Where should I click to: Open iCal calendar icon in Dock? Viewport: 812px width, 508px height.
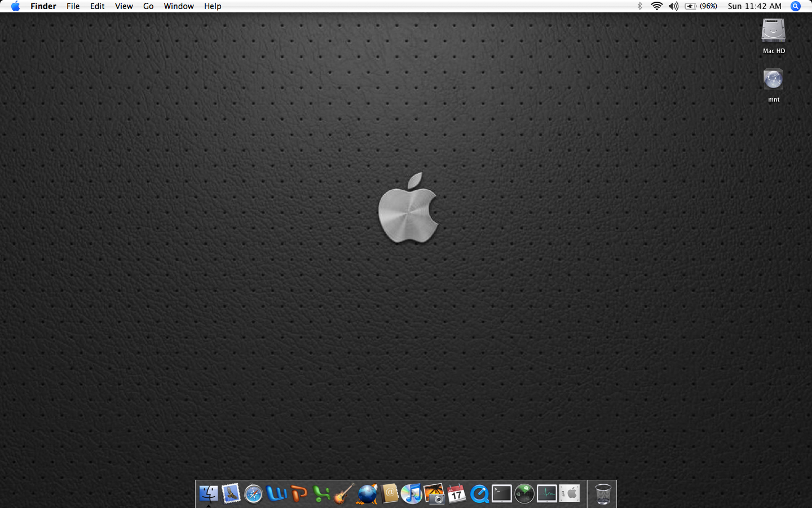click(x=457, y=494)
